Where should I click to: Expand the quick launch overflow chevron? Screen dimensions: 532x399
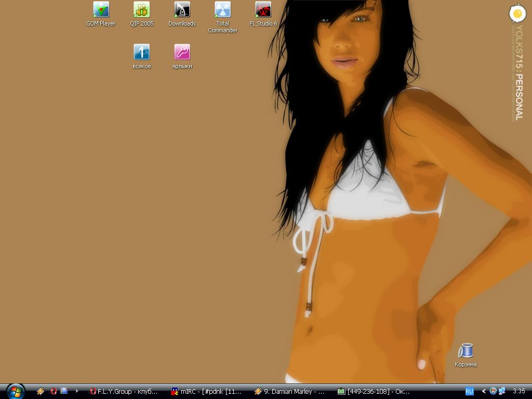[x=77, y=391]
